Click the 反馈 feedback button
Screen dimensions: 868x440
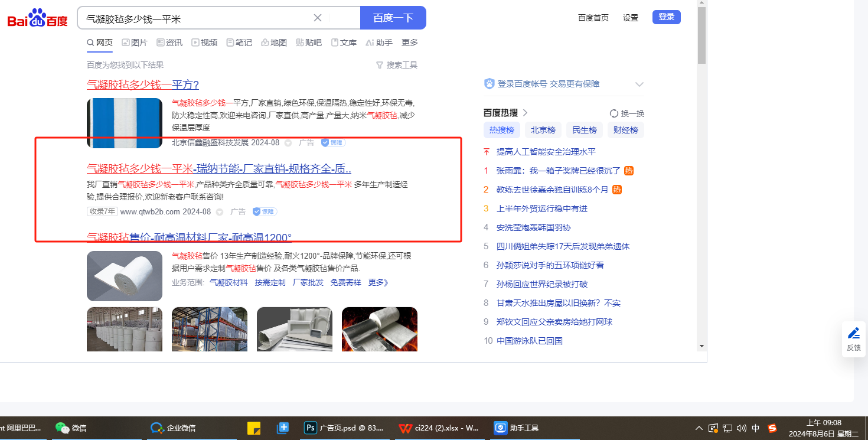(854, 339)
